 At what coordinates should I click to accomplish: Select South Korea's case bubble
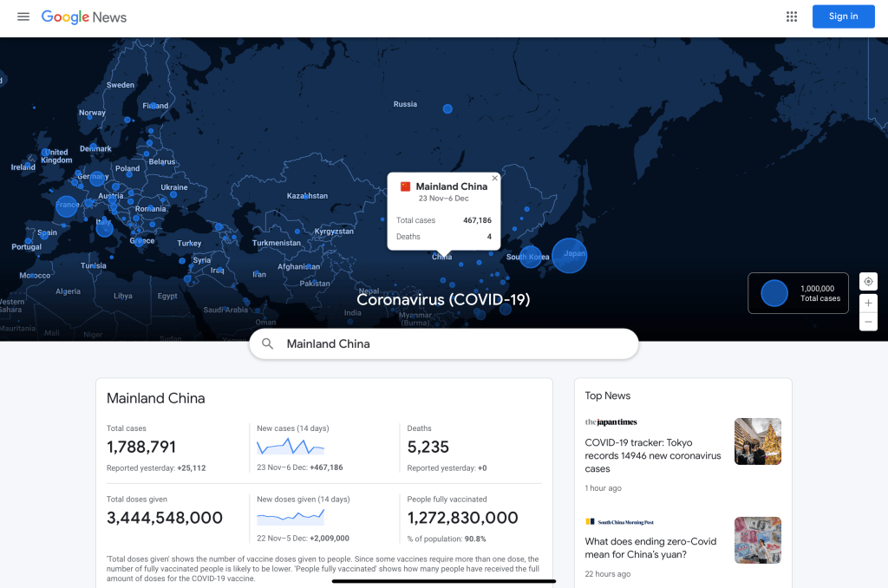coord(531,257)
